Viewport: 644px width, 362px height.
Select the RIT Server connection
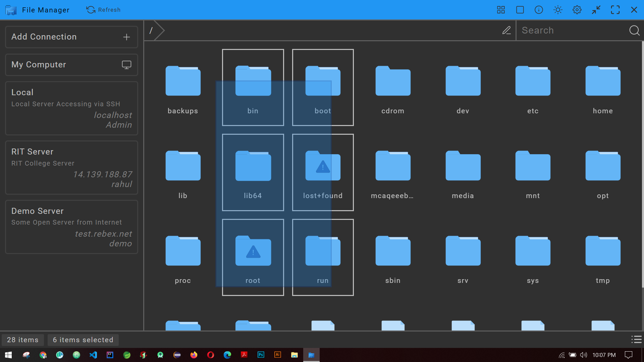coord(71,168)
